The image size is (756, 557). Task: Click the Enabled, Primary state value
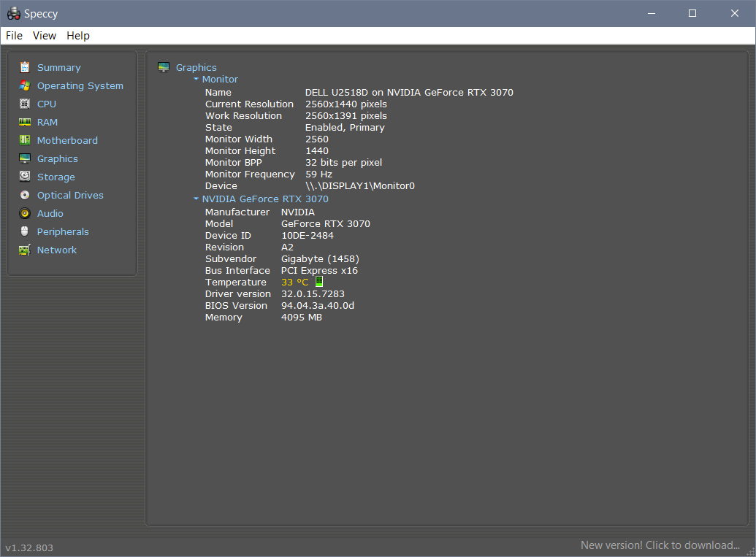(345, 127)
